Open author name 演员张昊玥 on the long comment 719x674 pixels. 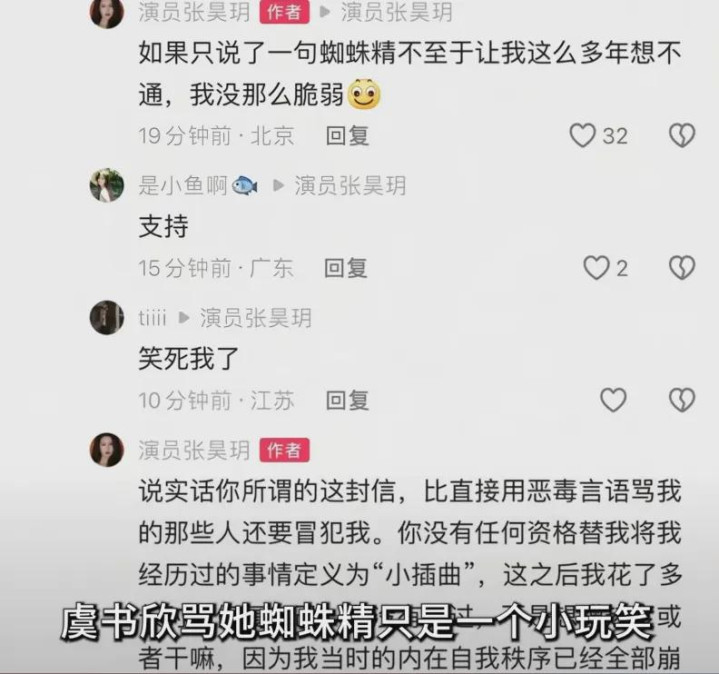(194, 450)
